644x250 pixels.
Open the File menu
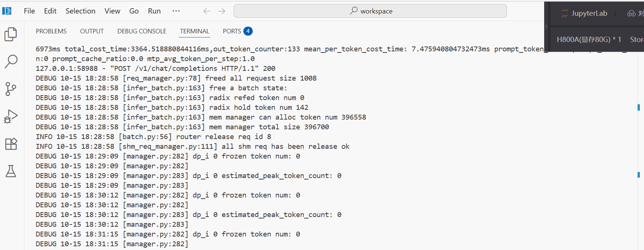29,11
